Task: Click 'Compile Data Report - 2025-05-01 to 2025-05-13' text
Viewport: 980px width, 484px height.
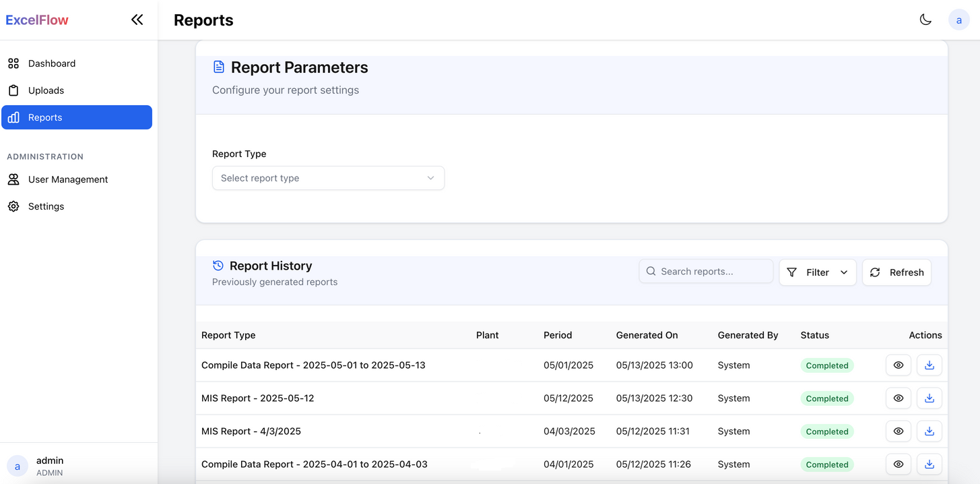Action: pyautogui.click(x=313, y=365)
